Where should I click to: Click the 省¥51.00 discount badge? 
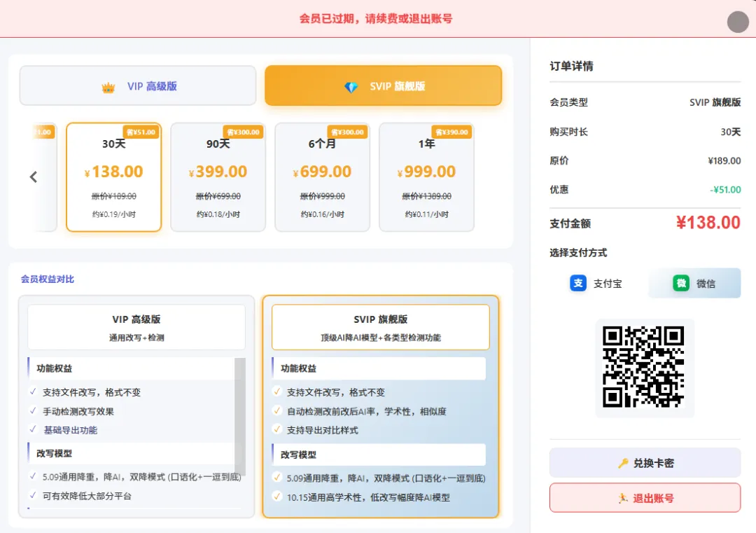click(x=141, y=132)
